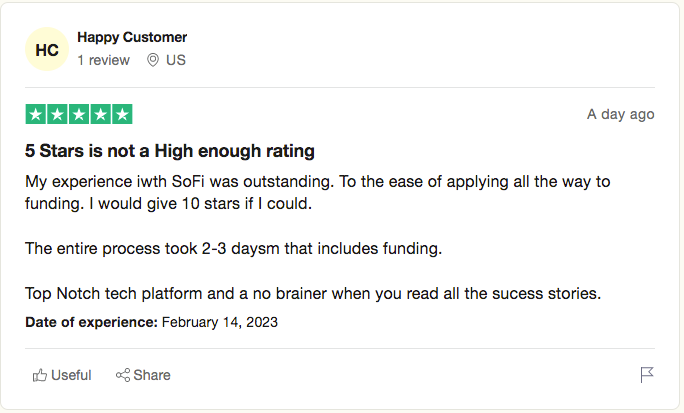Click the fourth green star
684x413 pixels.
100,114
